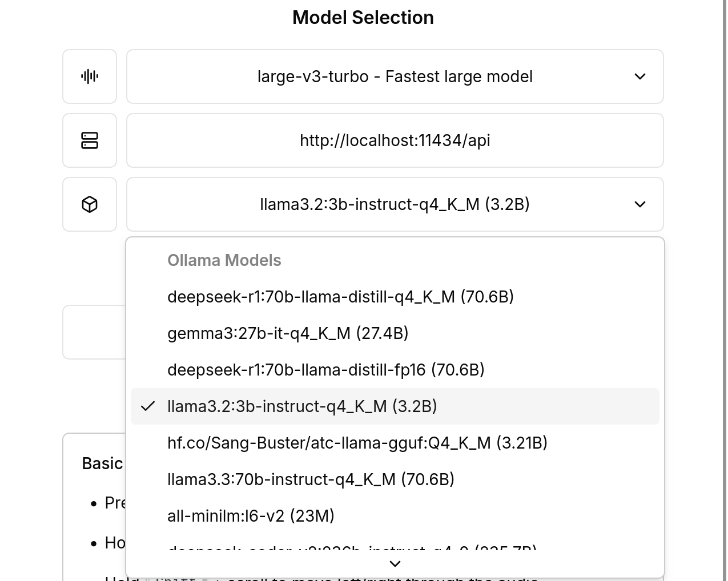The height and width of the screenshot is (581, 728).
Task: Select the large-v3-turbo Fastest large model field
Action: coord(395,76)
